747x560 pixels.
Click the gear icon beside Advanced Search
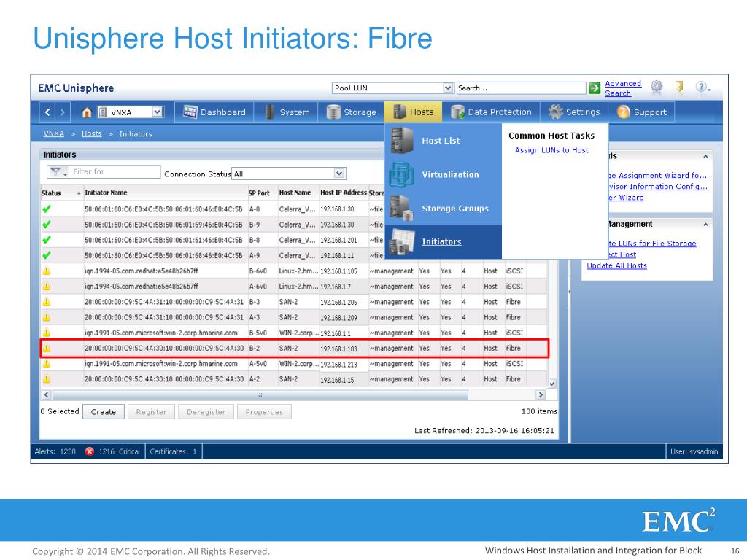click(x=657, y=87)
